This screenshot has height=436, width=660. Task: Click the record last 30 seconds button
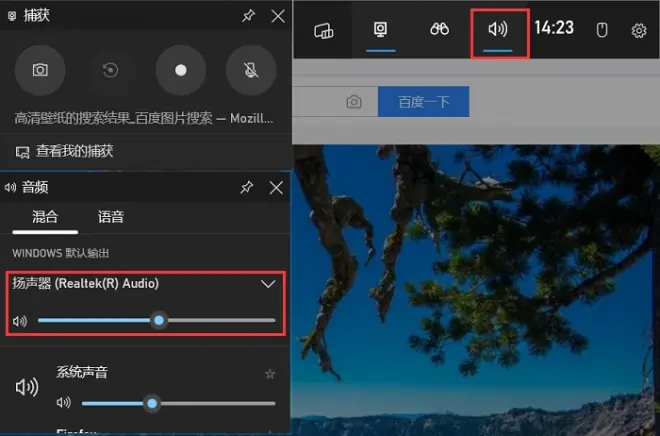coord(110,70)
